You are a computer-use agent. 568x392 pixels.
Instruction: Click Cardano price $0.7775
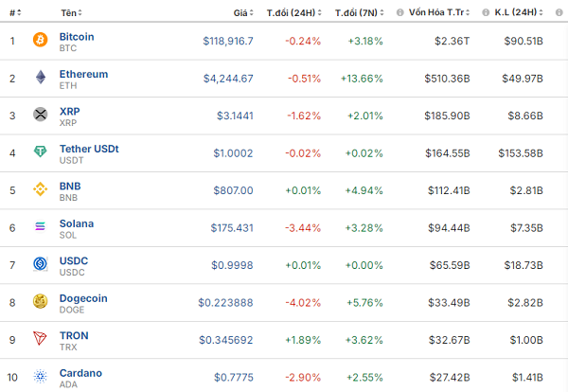click(234, 378)
